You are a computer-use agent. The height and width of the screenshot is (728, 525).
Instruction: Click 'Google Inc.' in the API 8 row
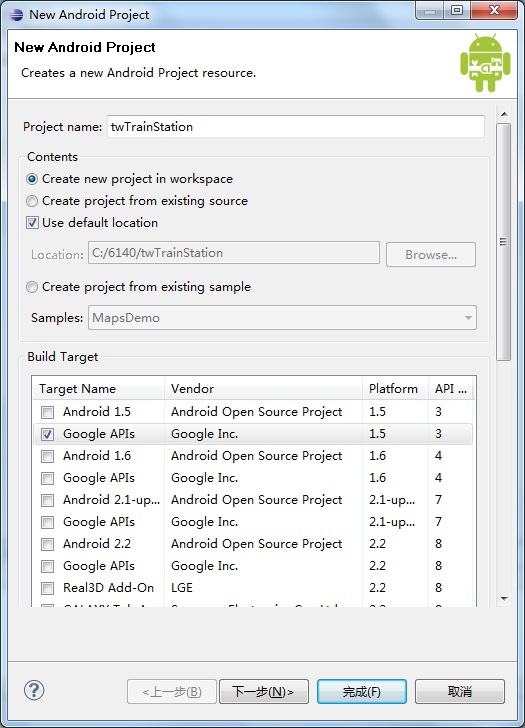pos(204,566)
